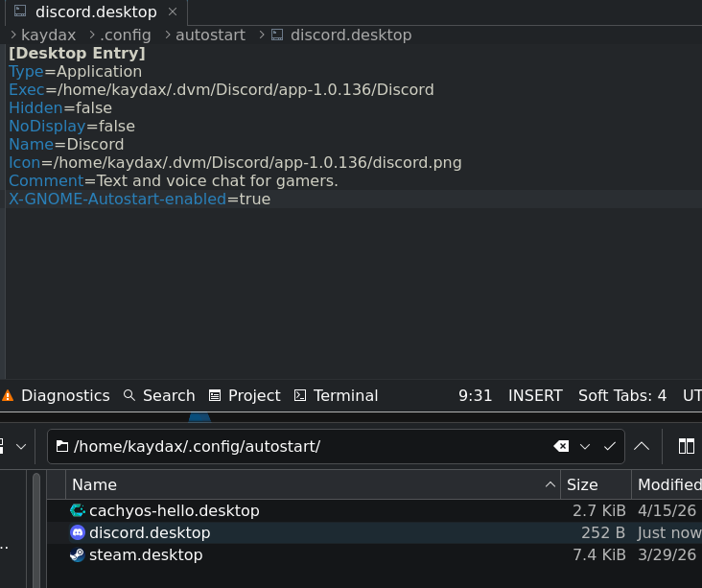
Task: Click the Hidden=false line
Action: click(x=60, y=108)
